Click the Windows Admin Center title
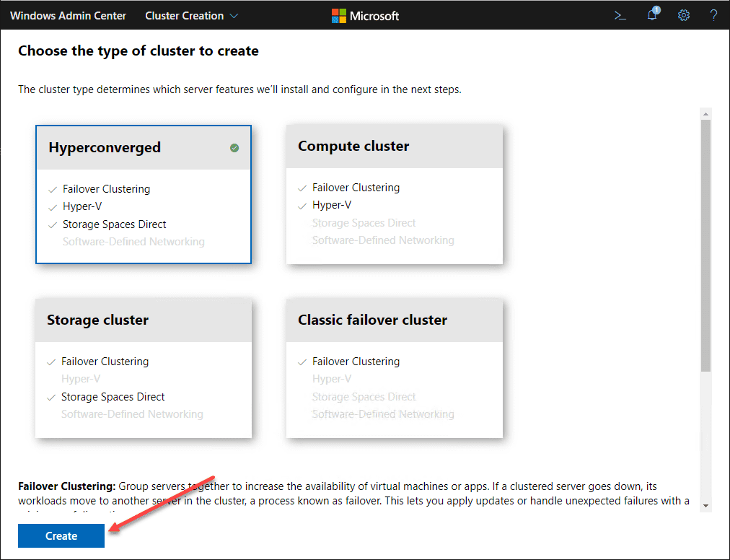Screen dimensions: 730x560 point(68,15)
